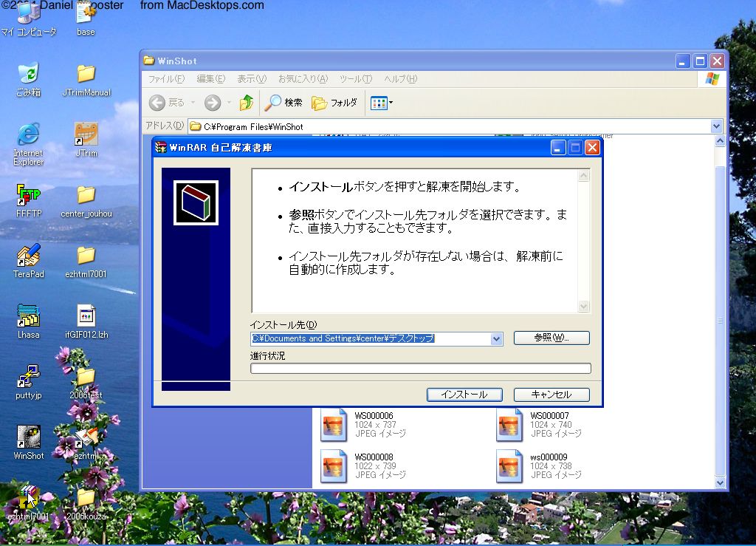
Task: Minimize the WinRAR self-extractor dialog
Action: pyautogui.click(x=558, y=148)
